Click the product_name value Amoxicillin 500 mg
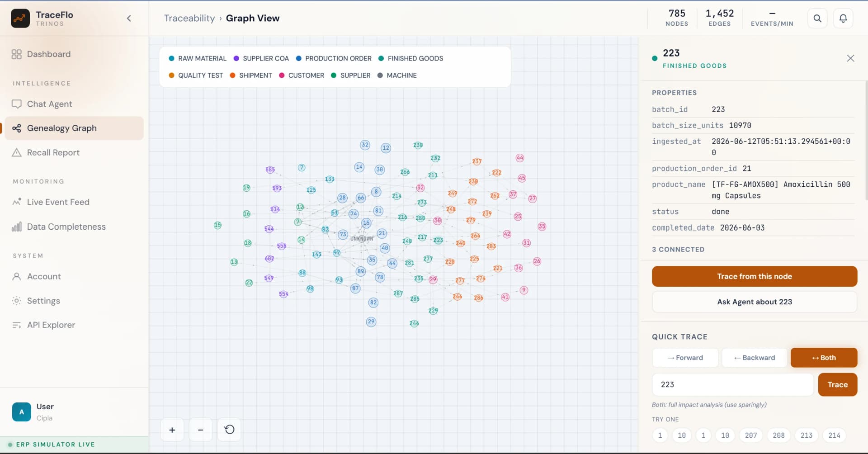This screenshot has width=868, height=454. point(781,190)
